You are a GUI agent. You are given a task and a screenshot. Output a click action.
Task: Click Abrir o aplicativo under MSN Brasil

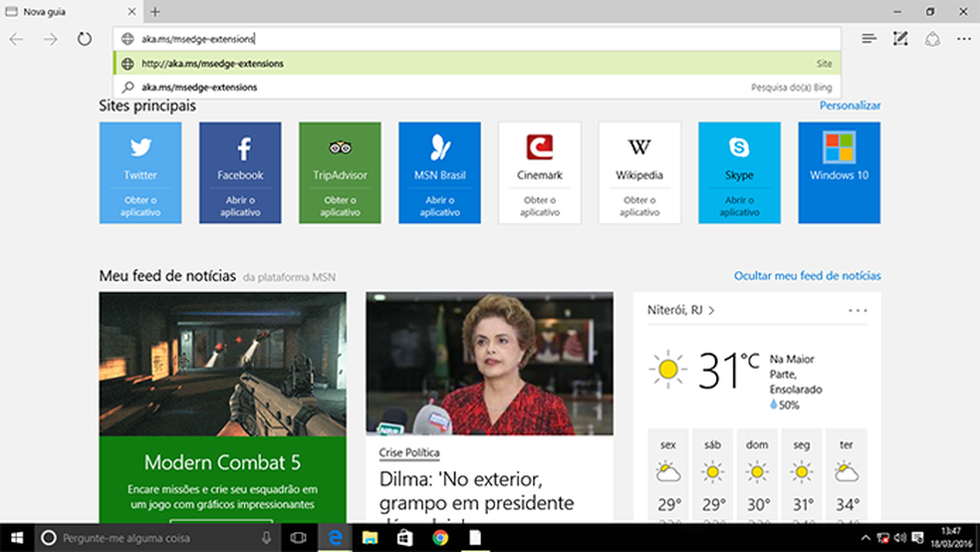tap(439, 206)
